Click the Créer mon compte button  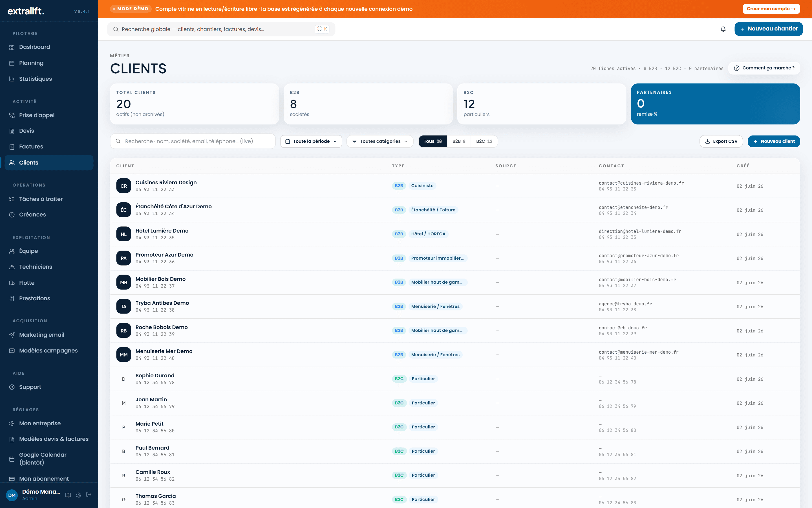pyautogui.click(x=771, y=9)
